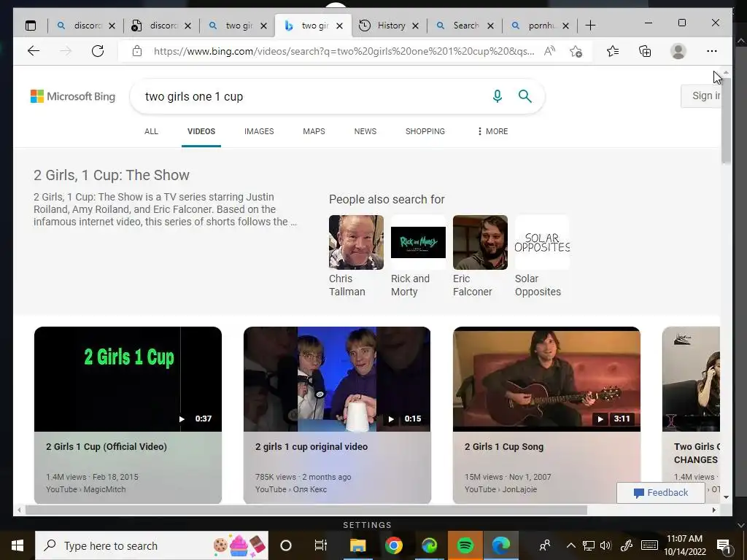Viewport: 747px width, 560px height.
Task: Open 2 Girls, 1 Cup: The Show title
Action: click(x=112, y=175)
